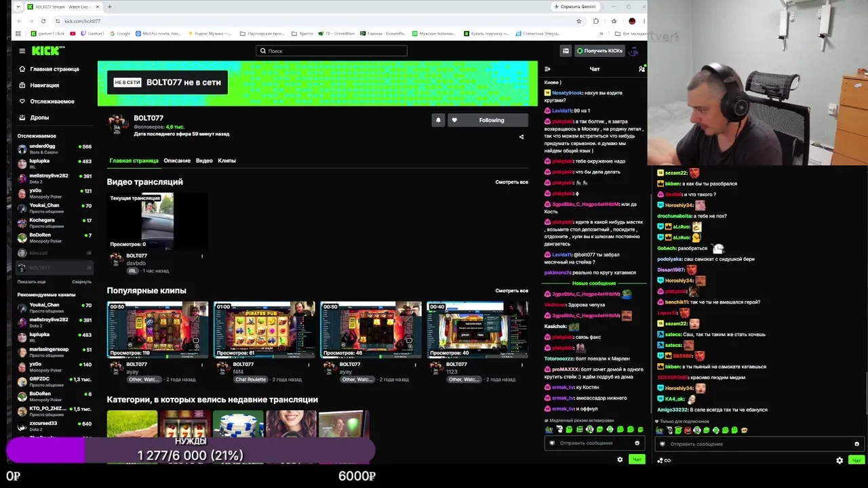The image size is (868, 488).
Task: Open the Партнерские прог... bookmark folder
Action: 262,33
